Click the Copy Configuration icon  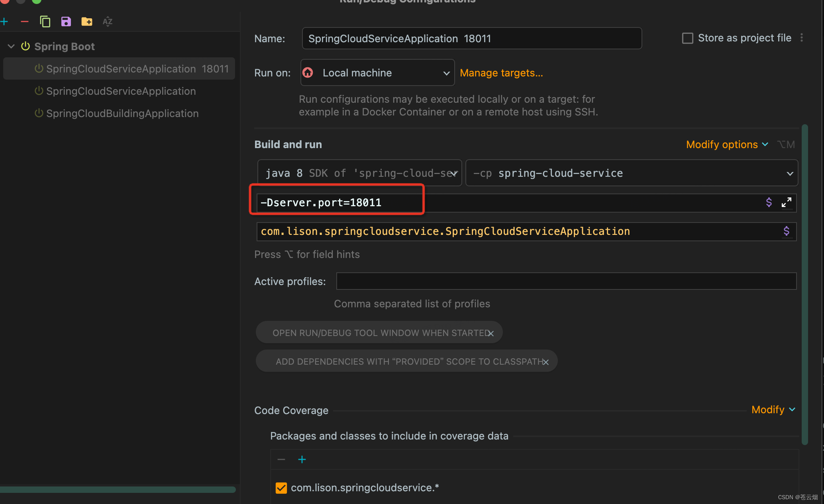coord(45,21)
